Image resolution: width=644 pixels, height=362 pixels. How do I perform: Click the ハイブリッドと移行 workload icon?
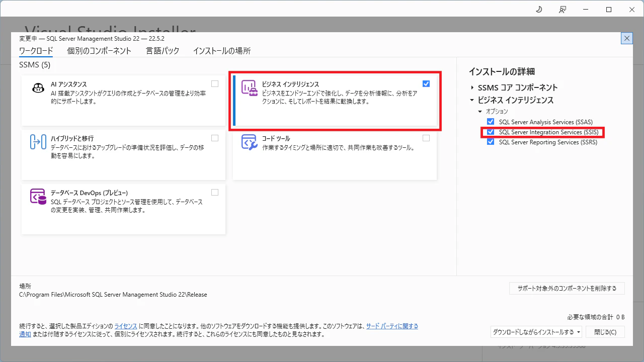38,142
